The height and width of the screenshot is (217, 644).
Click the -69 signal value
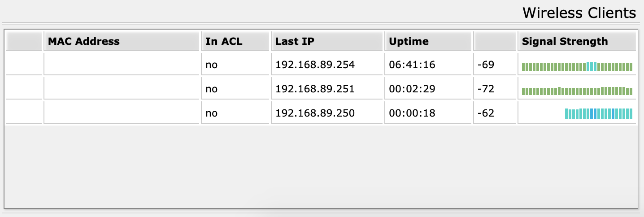point(486,65)
